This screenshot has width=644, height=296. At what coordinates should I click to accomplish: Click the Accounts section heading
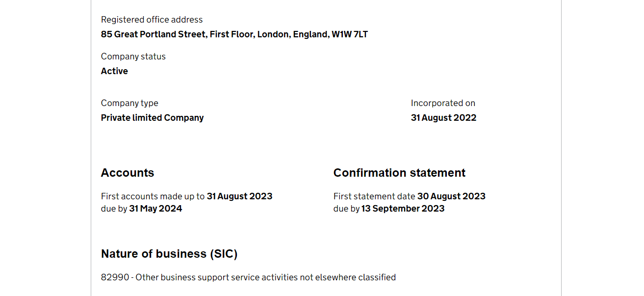pyautogui.click(x=128, y=173)
